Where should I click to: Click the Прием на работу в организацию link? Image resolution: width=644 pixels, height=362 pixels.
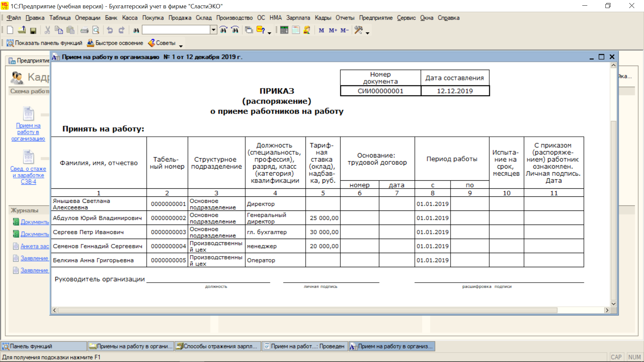click(x=28, y=132)
